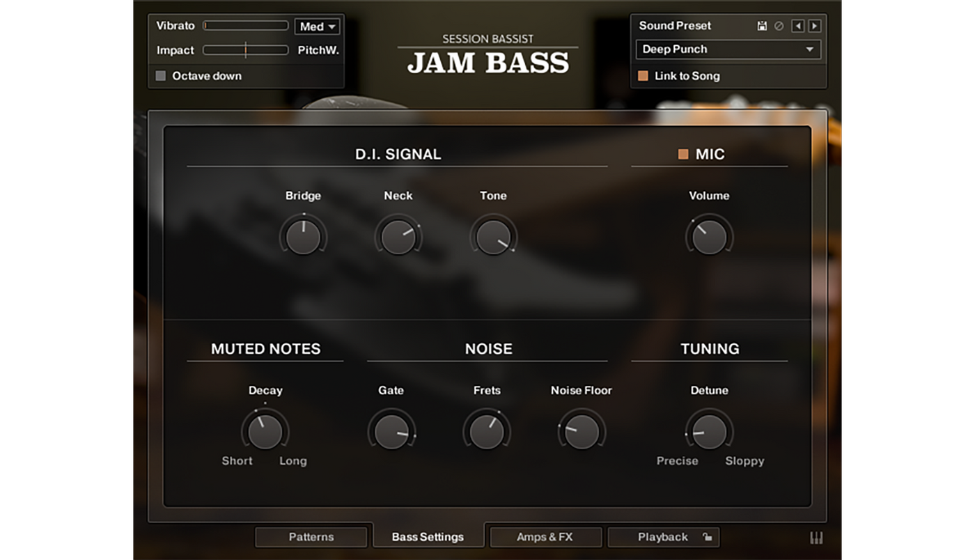Click the TUNING section heading

(x=710, y=349)
